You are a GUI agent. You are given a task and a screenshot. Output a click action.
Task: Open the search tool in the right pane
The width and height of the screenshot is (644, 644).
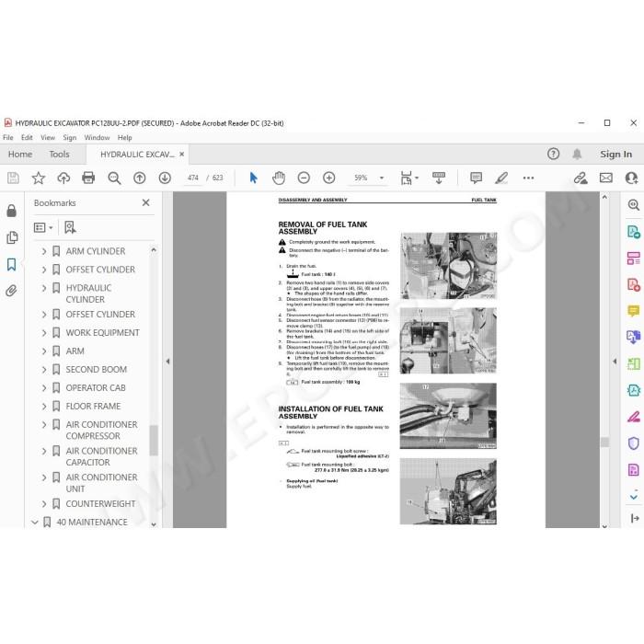(634, 204)
